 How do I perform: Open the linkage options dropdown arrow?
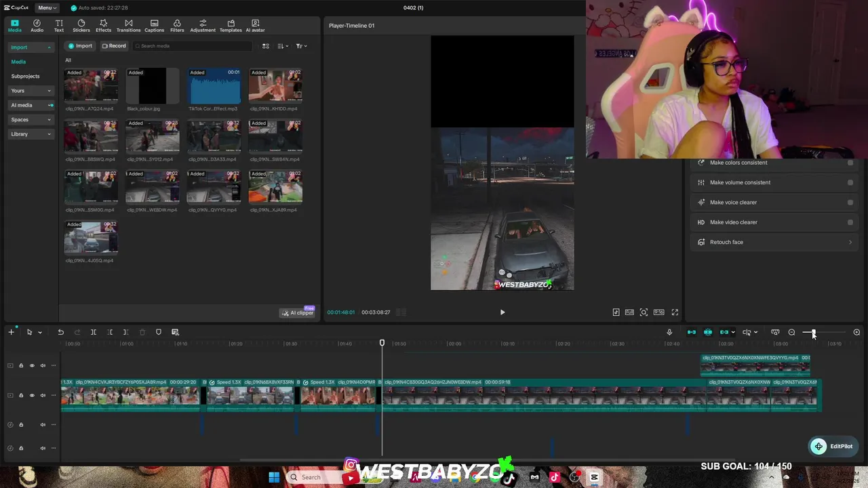coord(733,332)
